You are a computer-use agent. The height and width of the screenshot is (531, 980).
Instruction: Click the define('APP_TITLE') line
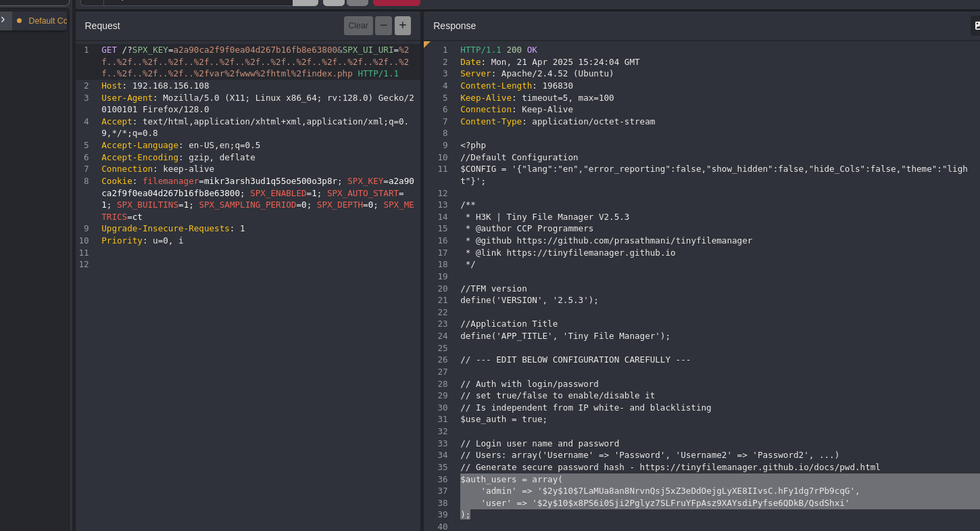pos(565,336)
